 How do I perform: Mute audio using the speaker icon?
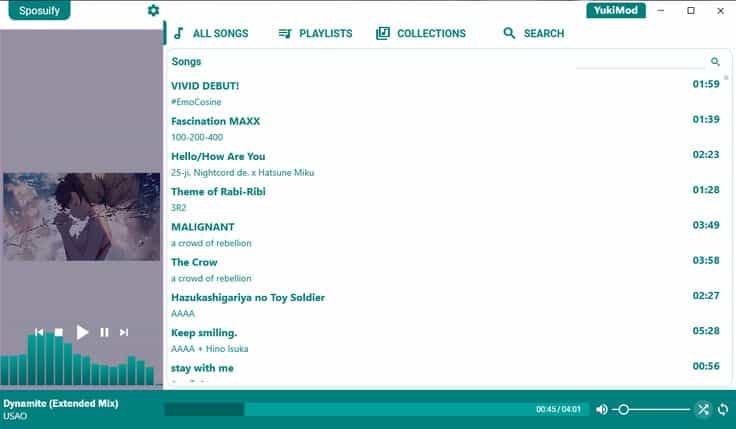pos(601,409)
